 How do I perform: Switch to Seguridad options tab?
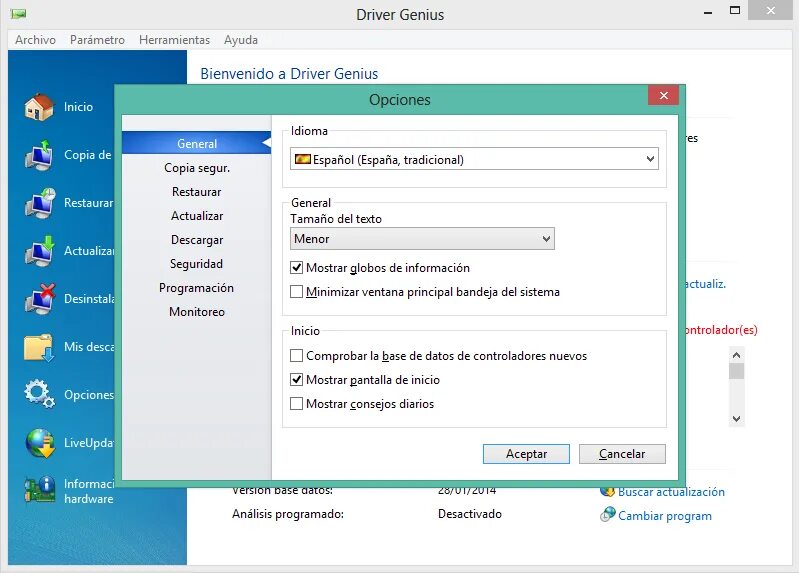tap(197, 264)
